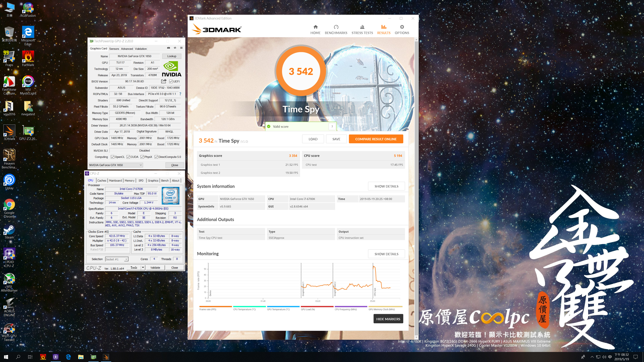Screen dimensions: 644x362
Task: Click SHOW DETAILS for Monitoring
Action: [x=386, y=254]
